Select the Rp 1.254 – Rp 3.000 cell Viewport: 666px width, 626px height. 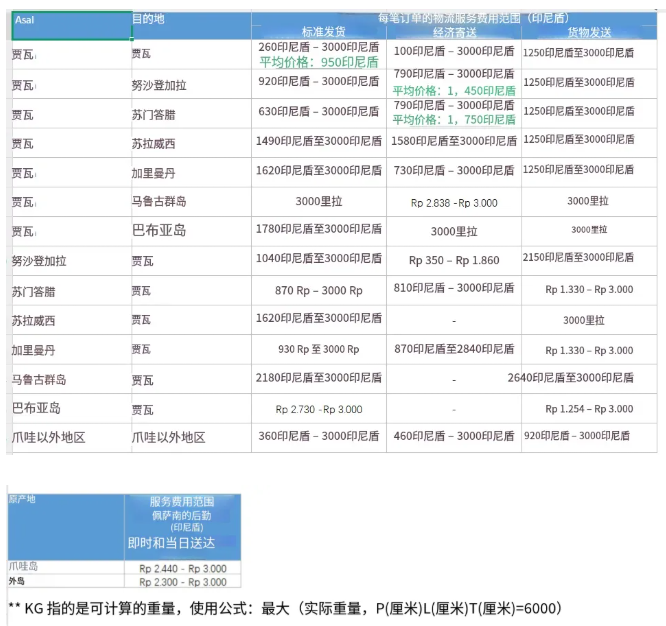tap(589, 409)
